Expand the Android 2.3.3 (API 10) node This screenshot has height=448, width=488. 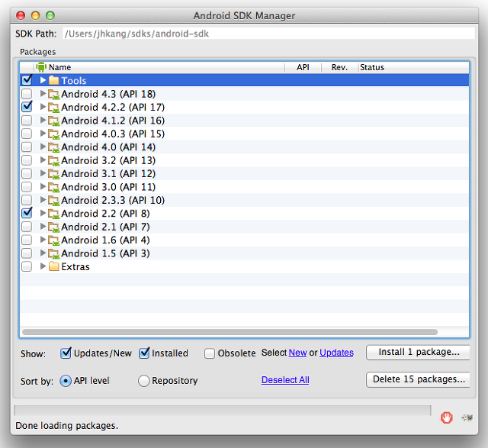(43, 200)
